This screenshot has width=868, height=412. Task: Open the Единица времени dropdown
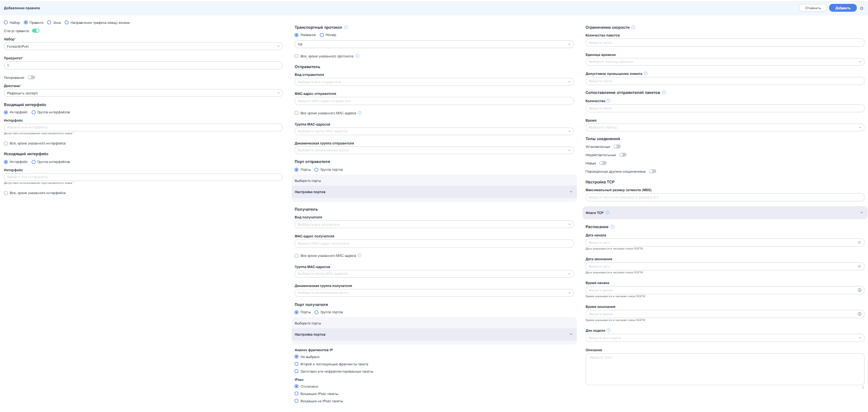pyautogui.click(x=724, y=62)
